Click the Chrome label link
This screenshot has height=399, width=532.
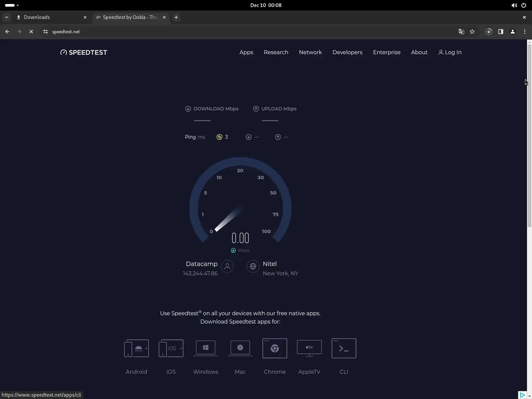click(275, 372)
